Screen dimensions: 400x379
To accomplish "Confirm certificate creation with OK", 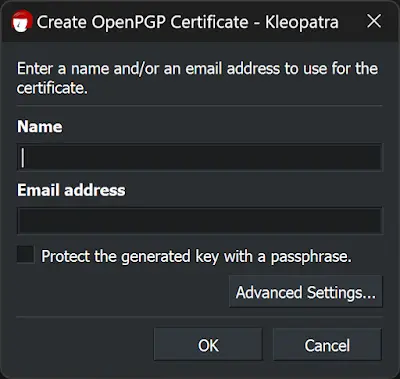I will (208, 345).
